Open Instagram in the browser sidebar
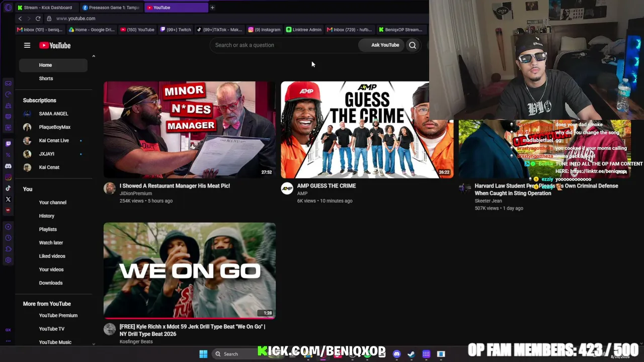Screen dimensions: 644x362 coord(8,177)
